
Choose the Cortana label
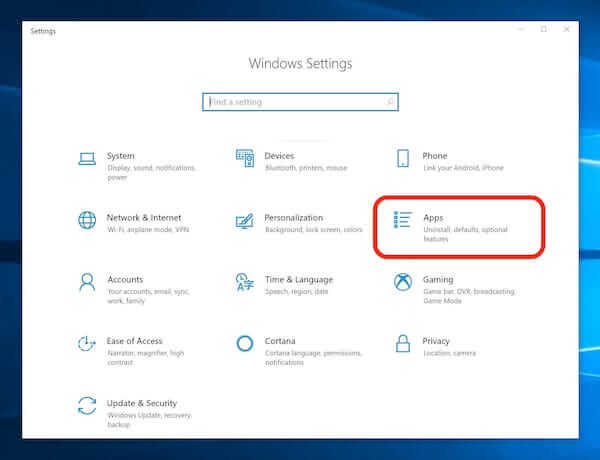(x=280, y=341)
